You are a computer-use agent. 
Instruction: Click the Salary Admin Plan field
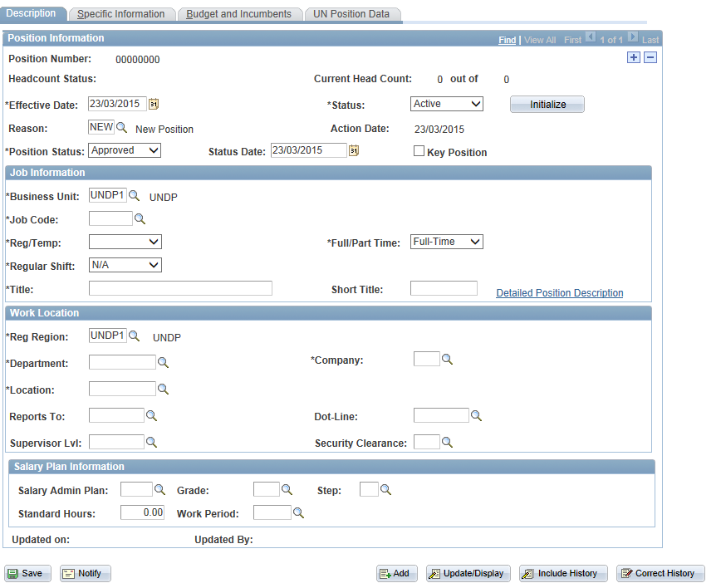click(136, 489)
